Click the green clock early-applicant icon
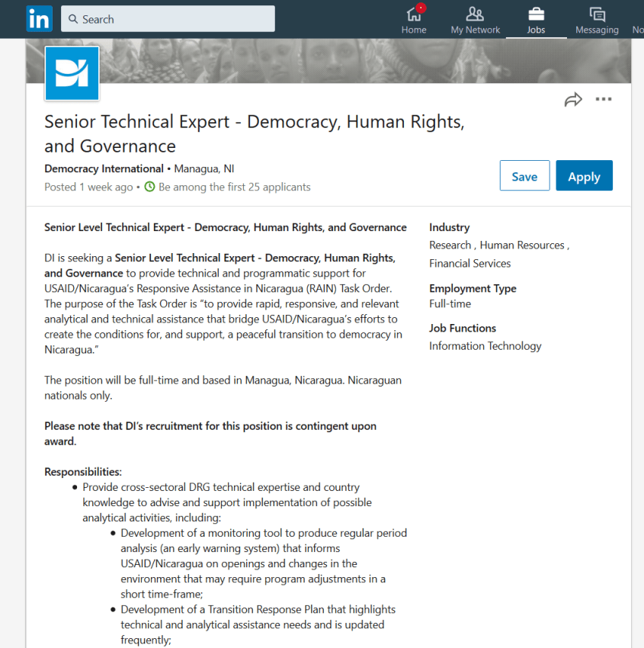This screenshot has width=644, height=648. point(149,187)
